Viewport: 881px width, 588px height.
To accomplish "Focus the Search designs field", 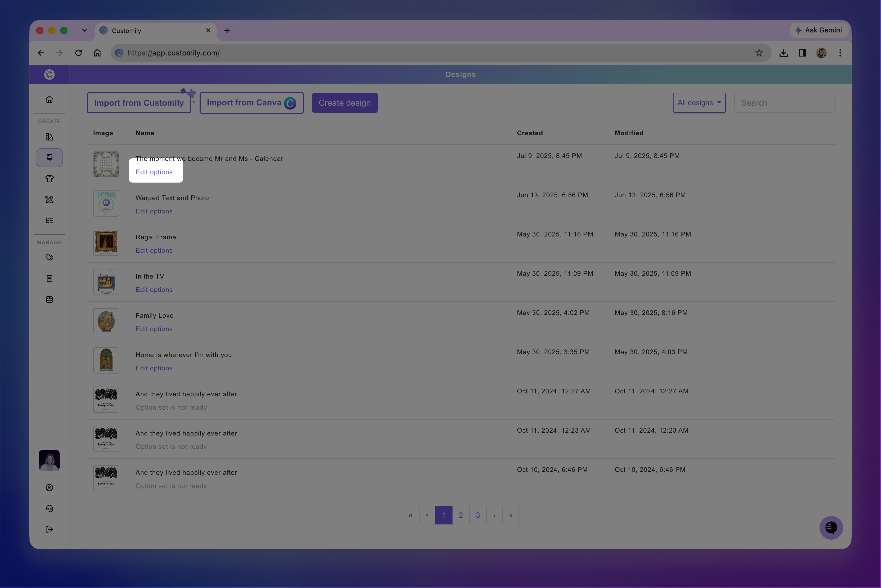I will 784,103.
